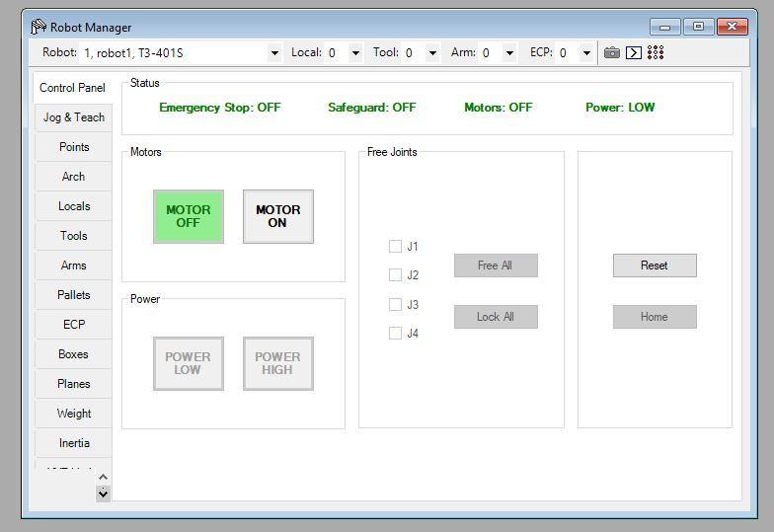Open the Jog & Teach tab
Image resolution: width=774 pixels, height=532 pixels.
pos(73,117)
